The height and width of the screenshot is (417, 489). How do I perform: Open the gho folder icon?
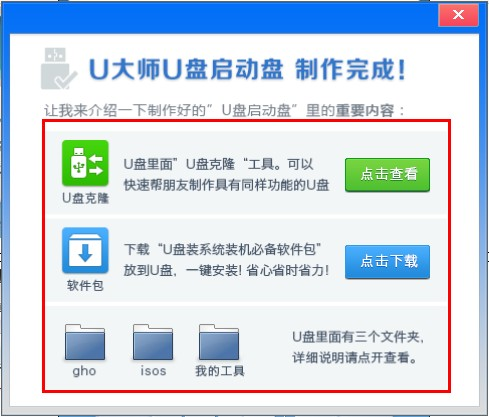point(85,342)
